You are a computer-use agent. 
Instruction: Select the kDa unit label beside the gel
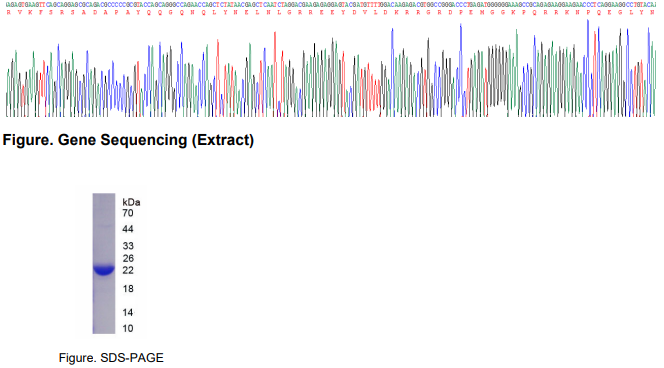point(131,202)
